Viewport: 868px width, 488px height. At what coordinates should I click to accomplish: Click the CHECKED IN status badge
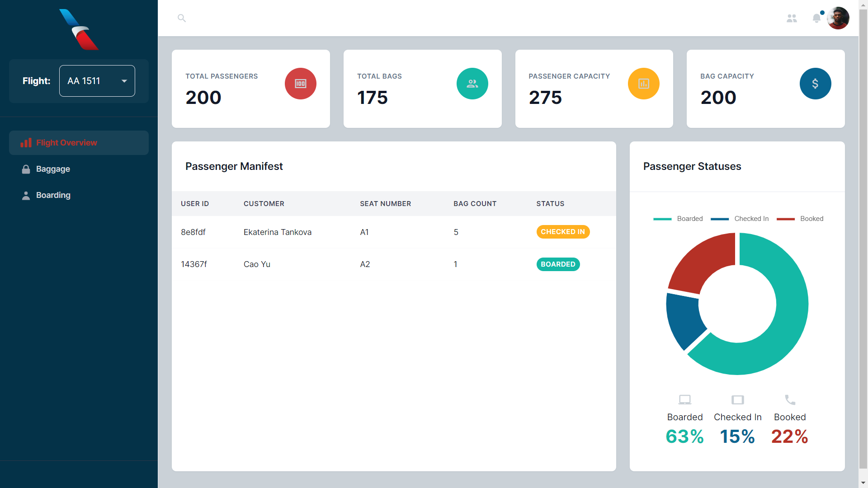563,232
